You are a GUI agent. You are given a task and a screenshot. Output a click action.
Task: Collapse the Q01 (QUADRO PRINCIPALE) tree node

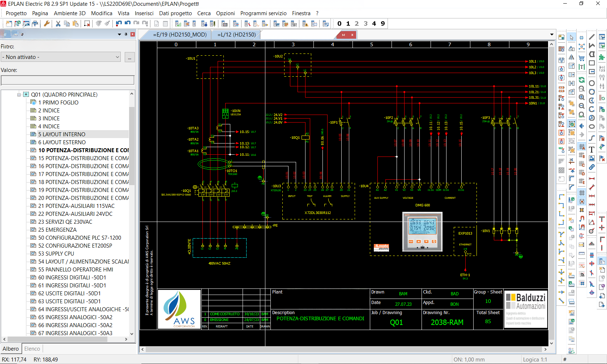click(x=19, y=95)
